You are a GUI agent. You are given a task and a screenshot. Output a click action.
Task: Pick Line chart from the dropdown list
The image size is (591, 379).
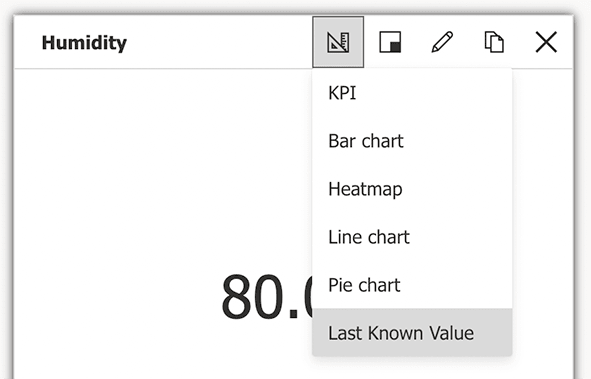pyautogui.click(x=412, y=237)
